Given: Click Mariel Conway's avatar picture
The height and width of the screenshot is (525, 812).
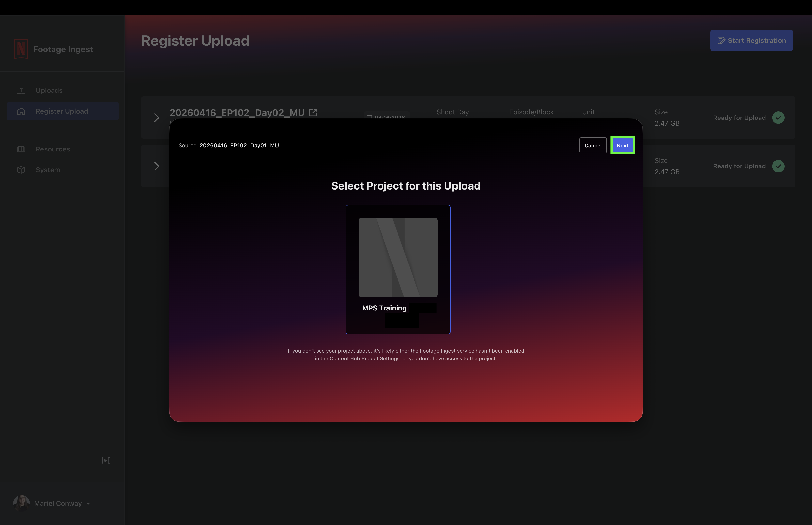Looking at the screenshot, I should (x=21, y=503).
